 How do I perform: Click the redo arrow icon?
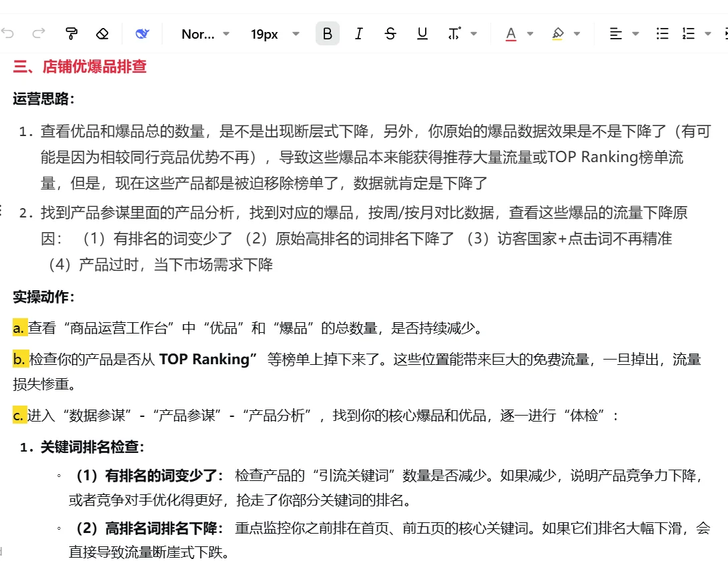[39, 33]
